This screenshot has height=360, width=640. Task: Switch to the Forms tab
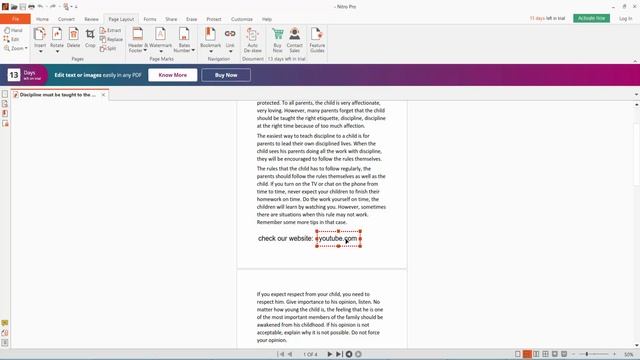[x=150, y=19]
